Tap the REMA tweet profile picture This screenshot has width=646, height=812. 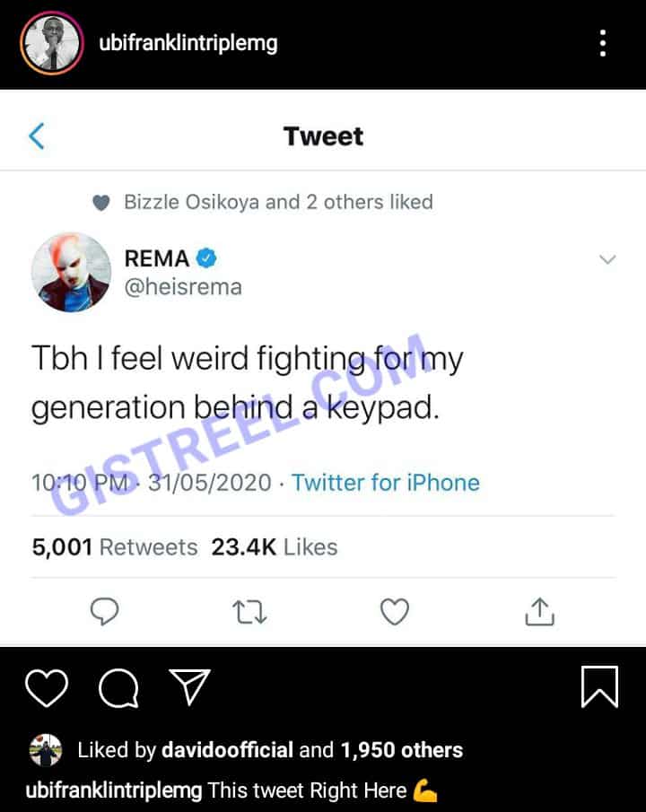71,273
